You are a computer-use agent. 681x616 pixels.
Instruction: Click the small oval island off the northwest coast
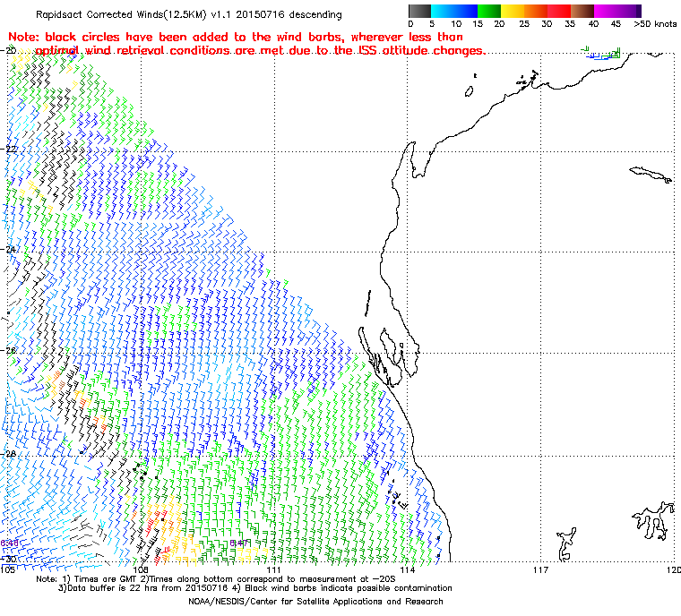point(469,91)
